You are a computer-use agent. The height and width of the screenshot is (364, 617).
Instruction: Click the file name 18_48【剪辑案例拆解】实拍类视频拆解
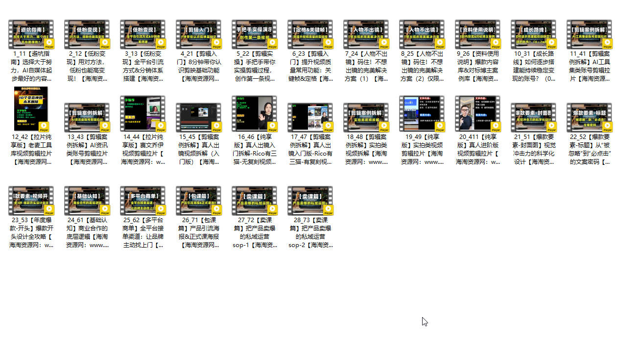[366, 149]
